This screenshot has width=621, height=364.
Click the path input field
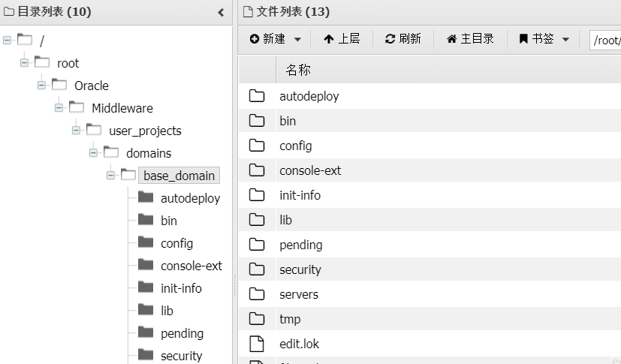605,40
